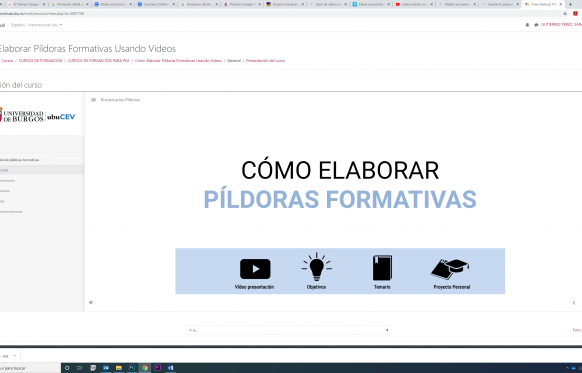Open the Video presentación play icon
582x373 pixels.
(255, 269)
